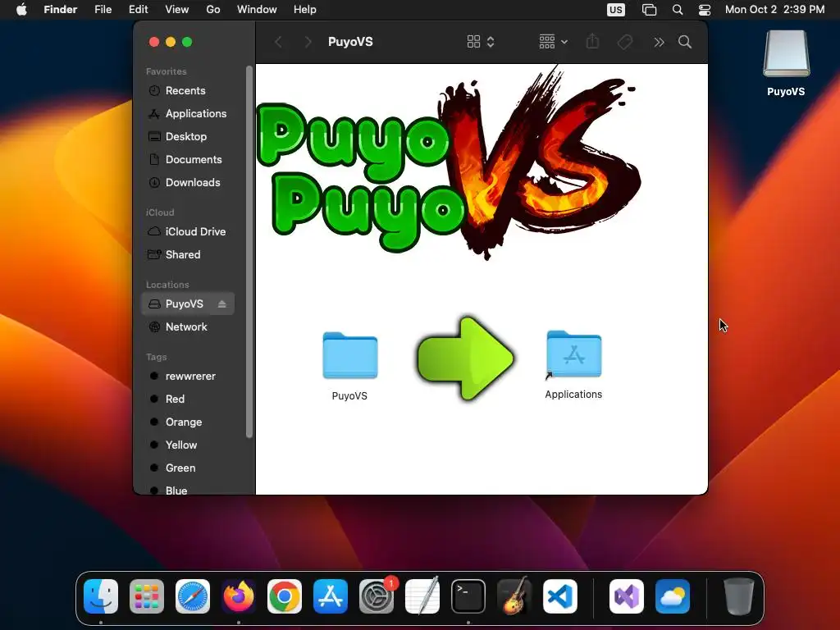The height and width of the screenshot is (630, 840).
Task: Open Network in Locations
Action: tap(188, 327)
